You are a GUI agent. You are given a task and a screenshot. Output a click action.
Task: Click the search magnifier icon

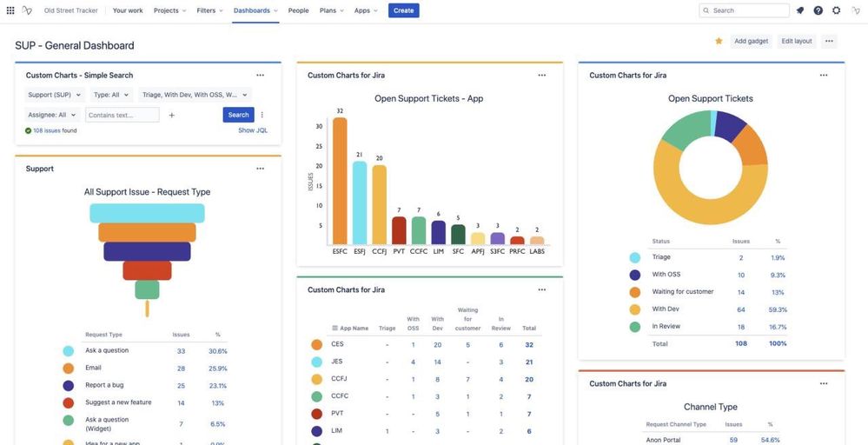pyautogui.click(x=706, y=10)
